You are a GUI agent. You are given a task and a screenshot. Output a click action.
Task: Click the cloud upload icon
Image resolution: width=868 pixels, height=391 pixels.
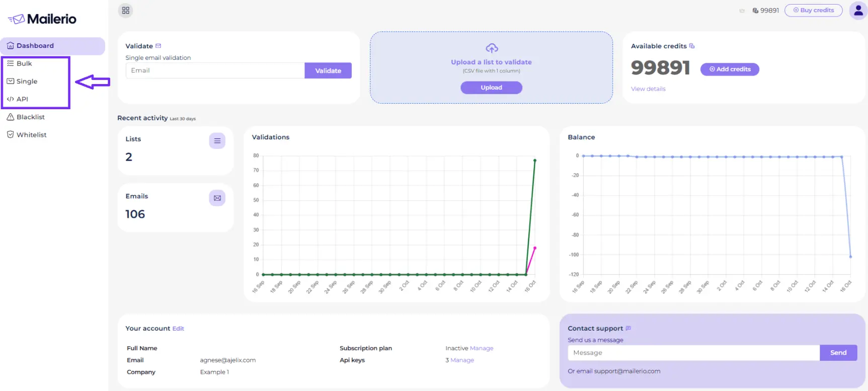click(492, 48)
